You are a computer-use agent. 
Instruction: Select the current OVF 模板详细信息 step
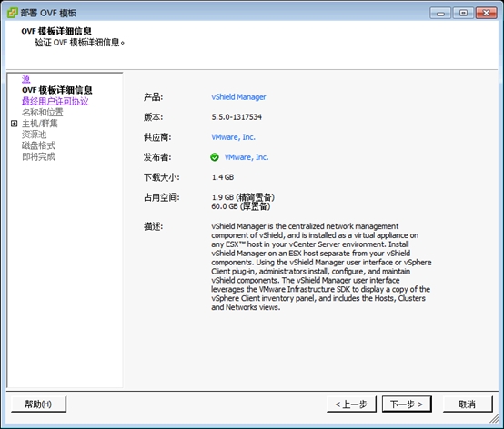pyautogui.click(x=57, y=90)
